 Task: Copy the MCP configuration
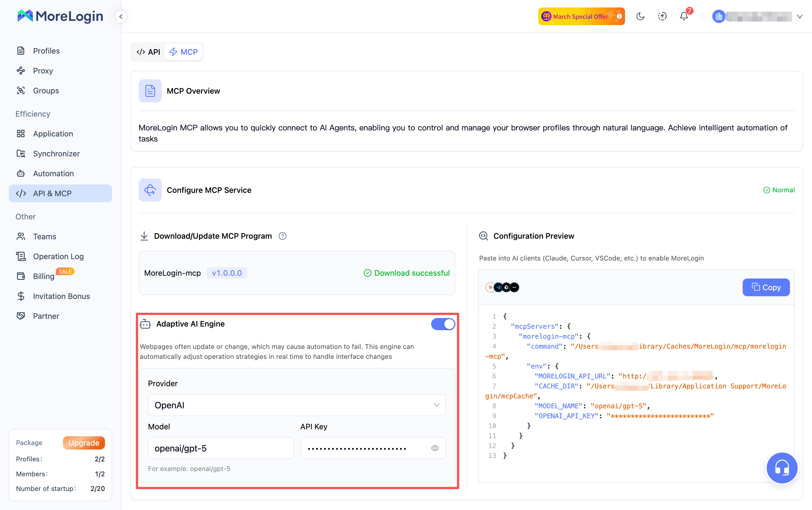[x=766, y=287]
